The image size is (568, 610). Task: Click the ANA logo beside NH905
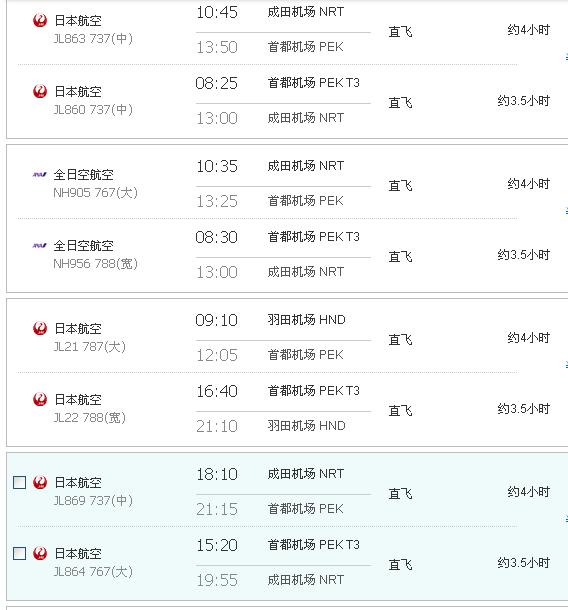(40, 175)
